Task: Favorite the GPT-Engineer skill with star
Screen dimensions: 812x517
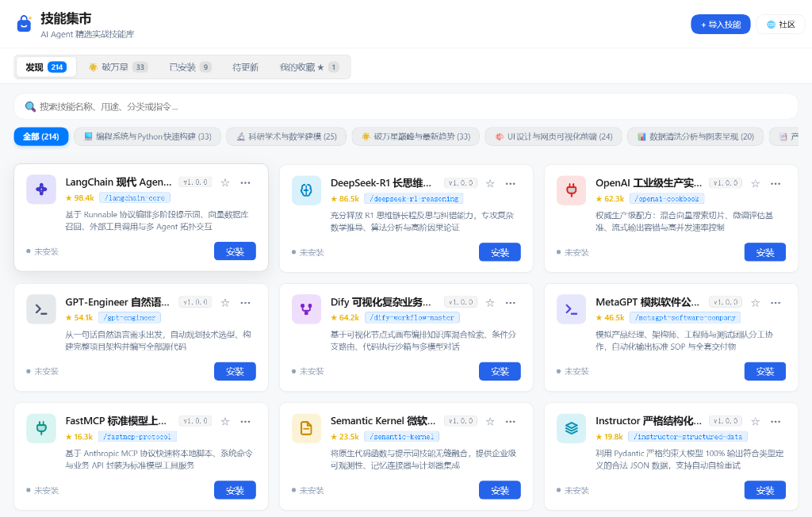Action: (x=224, y=303)
